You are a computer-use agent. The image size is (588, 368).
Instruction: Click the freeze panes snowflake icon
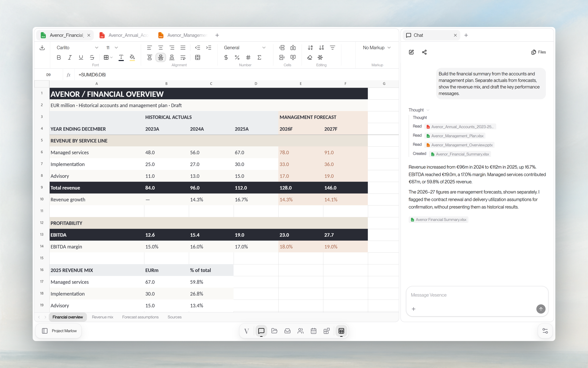click(320, 58)
